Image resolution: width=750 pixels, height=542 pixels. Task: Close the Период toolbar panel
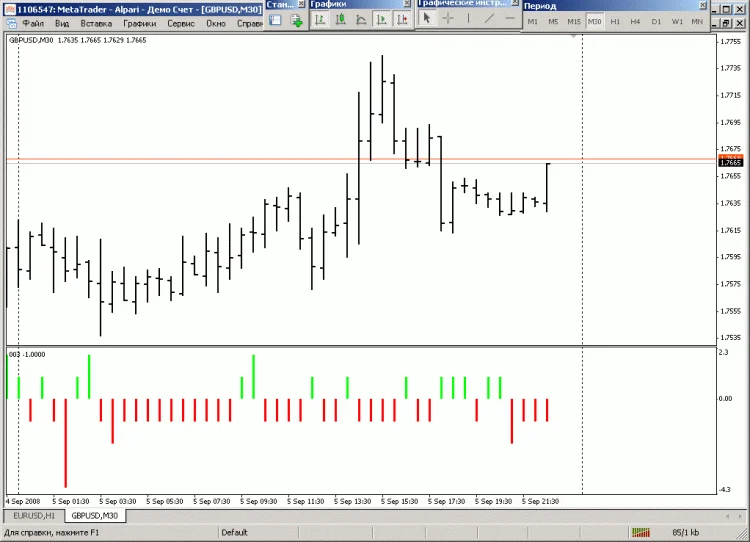pyautogui.click(x=703, y=6)
